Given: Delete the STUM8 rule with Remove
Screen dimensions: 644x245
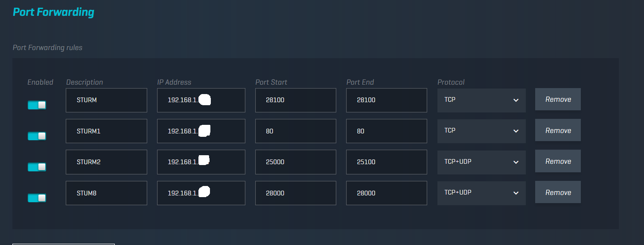Looking at the screenshot, I should pos(558,192).
